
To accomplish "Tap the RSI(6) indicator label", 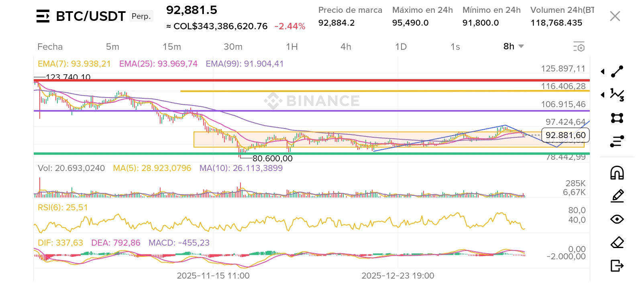I will tap(63, 208).
